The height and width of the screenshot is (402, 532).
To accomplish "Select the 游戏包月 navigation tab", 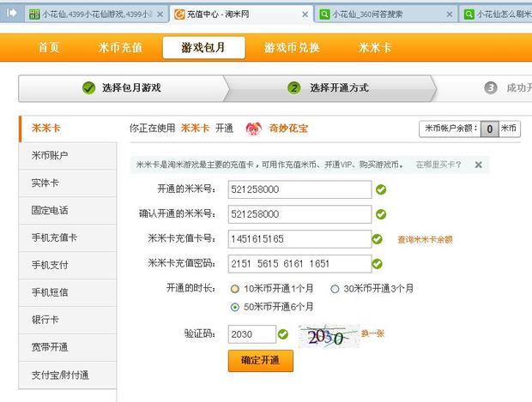I will [203, 47].
